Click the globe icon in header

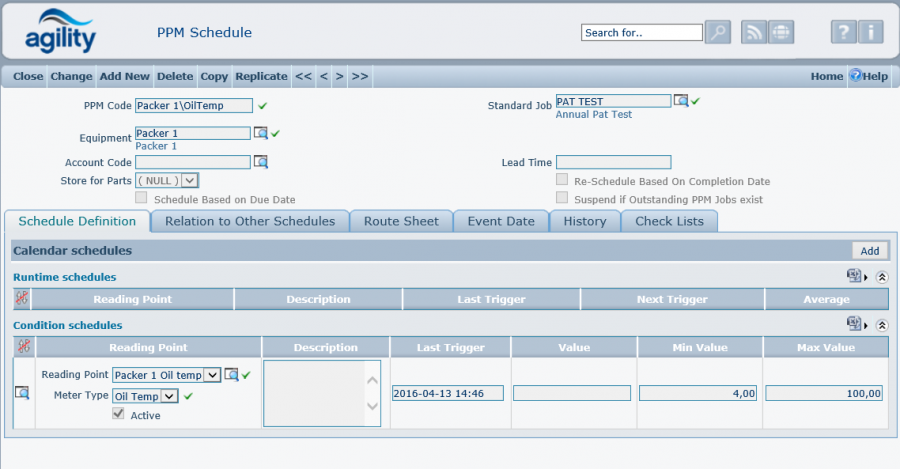point(781,32)
